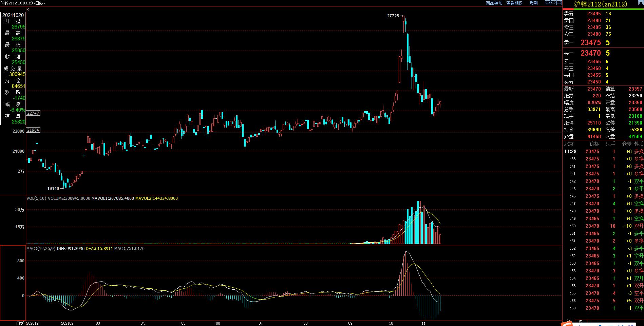The height and width of the screenshot is (326, 644).
Task: Click the 卖五 price 23495
Action: [x=594, y=14]
